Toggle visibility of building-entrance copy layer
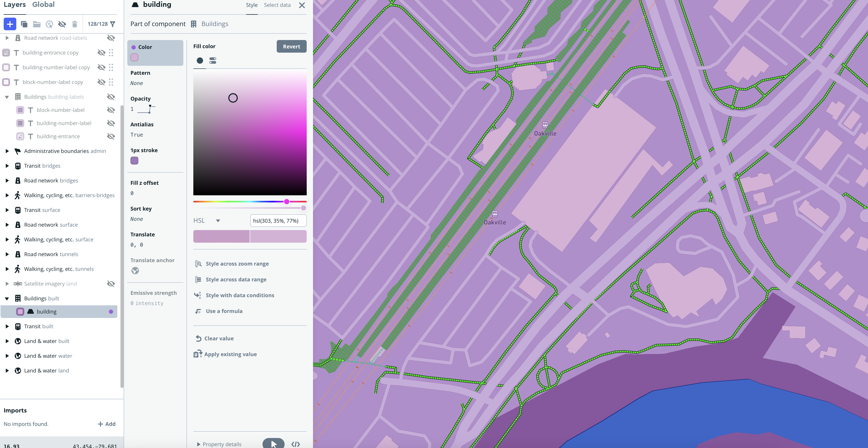 point(102,53)
